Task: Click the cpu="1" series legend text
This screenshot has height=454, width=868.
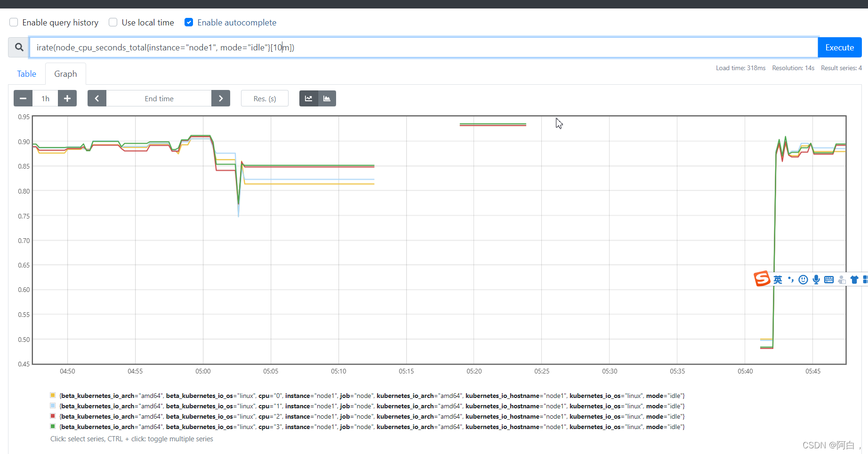Action: coord(372,406)
